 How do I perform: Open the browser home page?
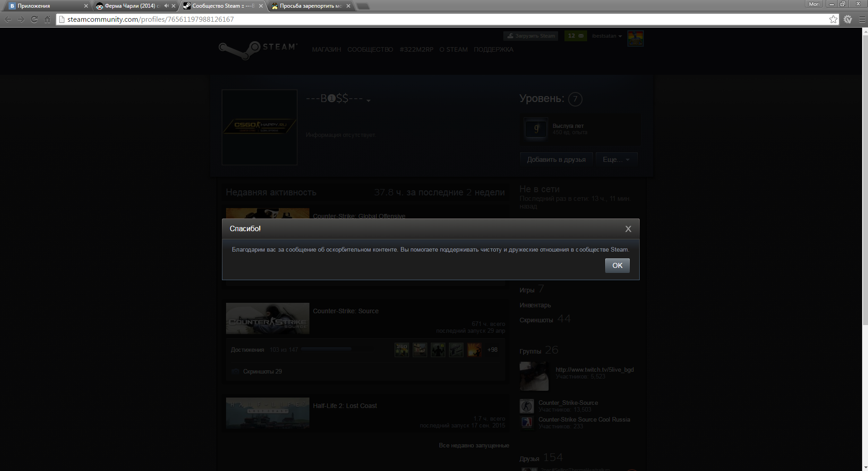[x=47, y=19]
